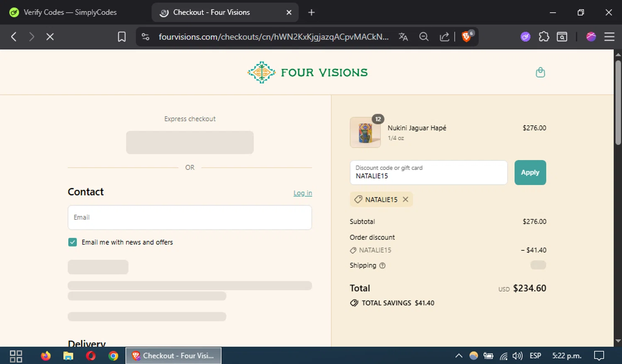This screenshot has height=364, width=622.
Task: Click the – $41.40 discount amount
Action: tap(534, 250)
